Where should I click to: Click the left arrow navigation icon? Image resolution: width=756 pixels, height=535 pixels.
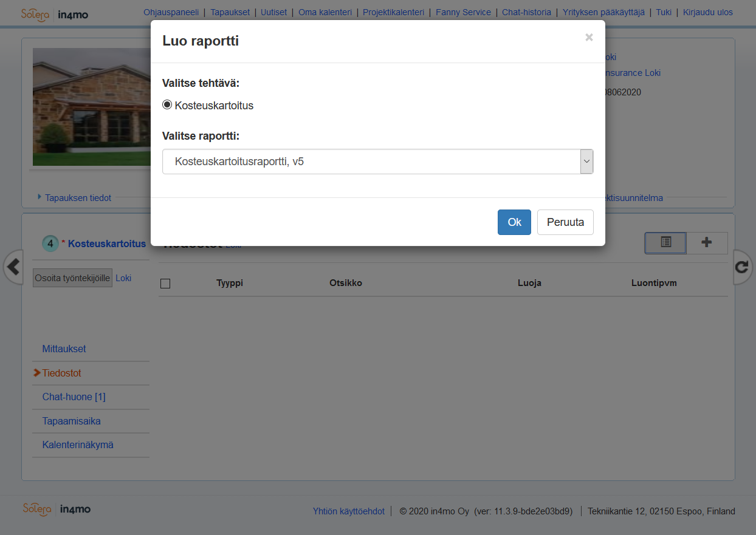point(13,267)
